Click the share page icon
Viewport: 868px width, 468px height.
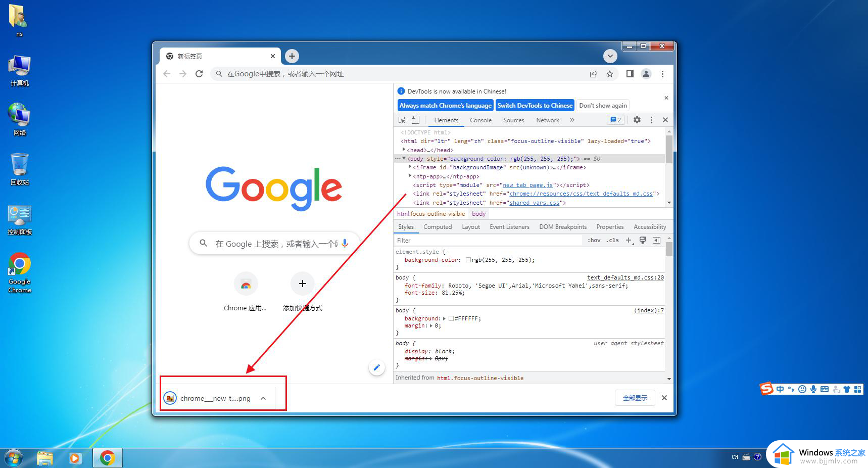pos(594,74)
